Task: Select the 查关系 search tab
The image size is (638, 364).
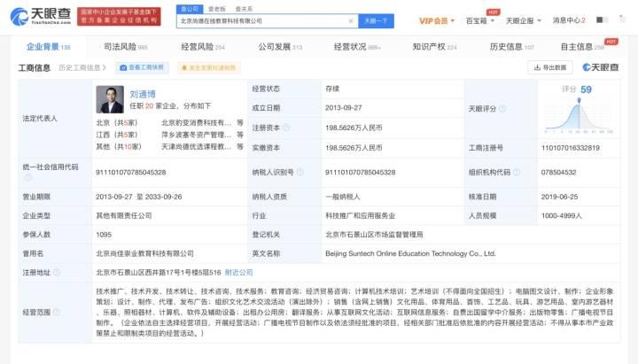Action: 244,9
